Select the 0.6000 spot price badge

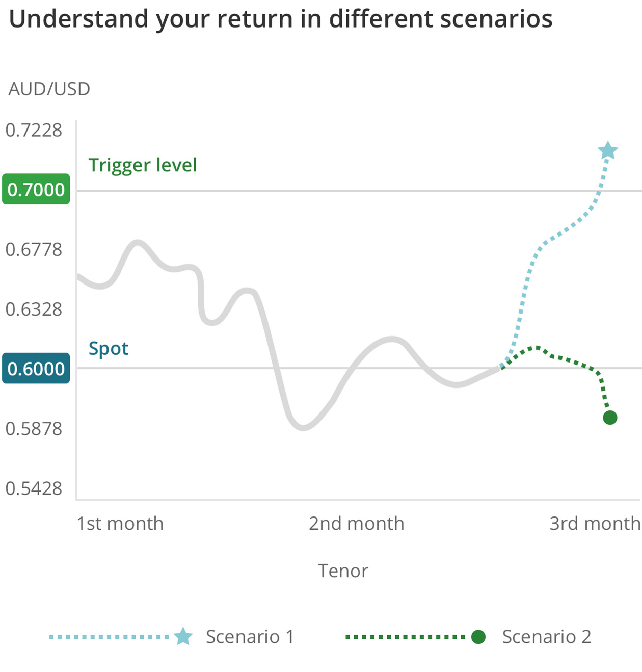pos(36,368)
